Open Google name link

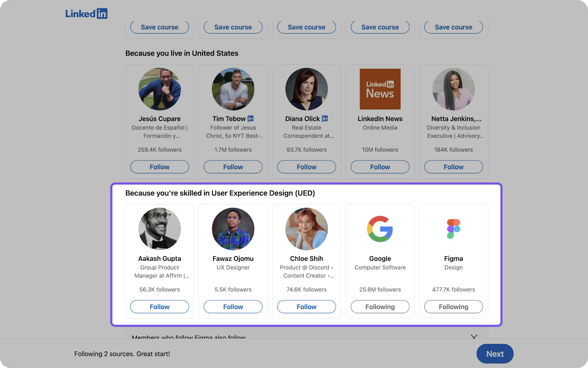380,259
